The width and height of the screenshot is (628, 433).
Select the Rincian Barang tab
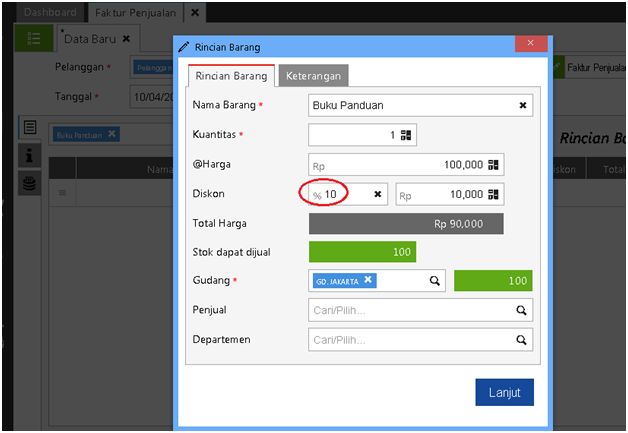click(231, 76)
